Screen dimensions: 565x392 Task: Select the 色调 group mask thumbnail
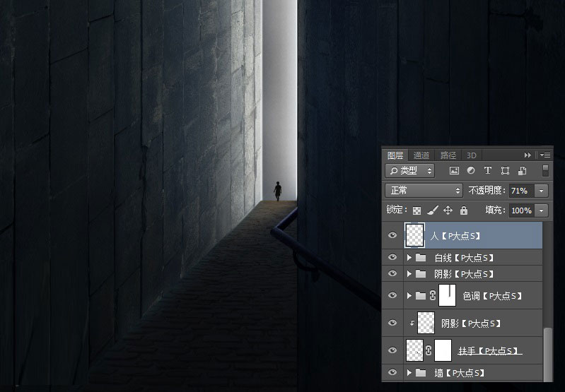[x=447, y=295]
